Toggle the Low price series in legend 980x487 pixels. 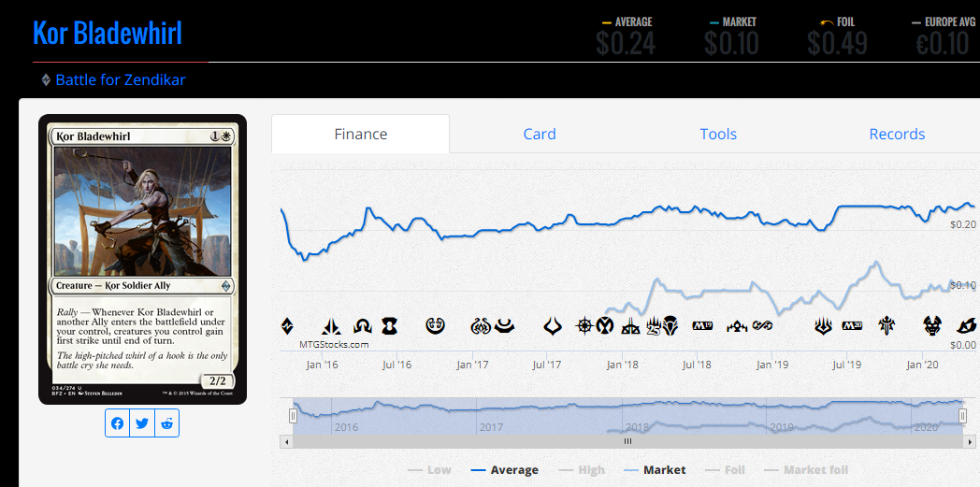click(429, 470)
